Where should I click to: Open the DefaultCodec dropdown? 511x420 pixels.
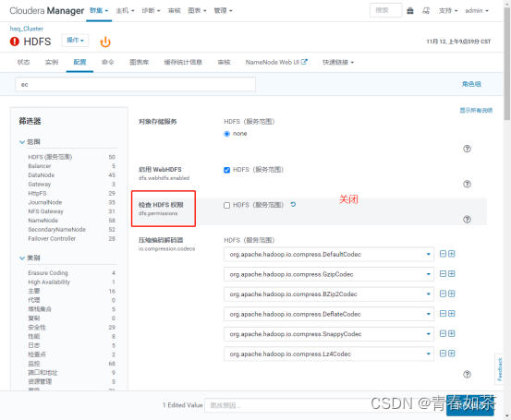coord(329,254)
